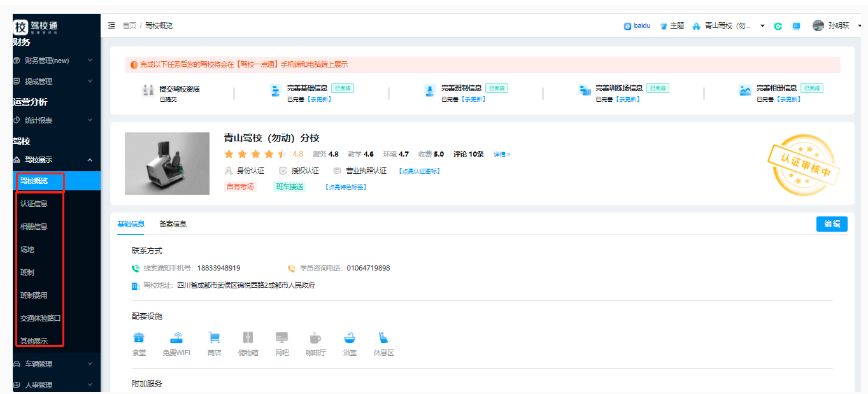Click the 完善相册信息 step icon

pyautogui.click(x=745, y=90)
